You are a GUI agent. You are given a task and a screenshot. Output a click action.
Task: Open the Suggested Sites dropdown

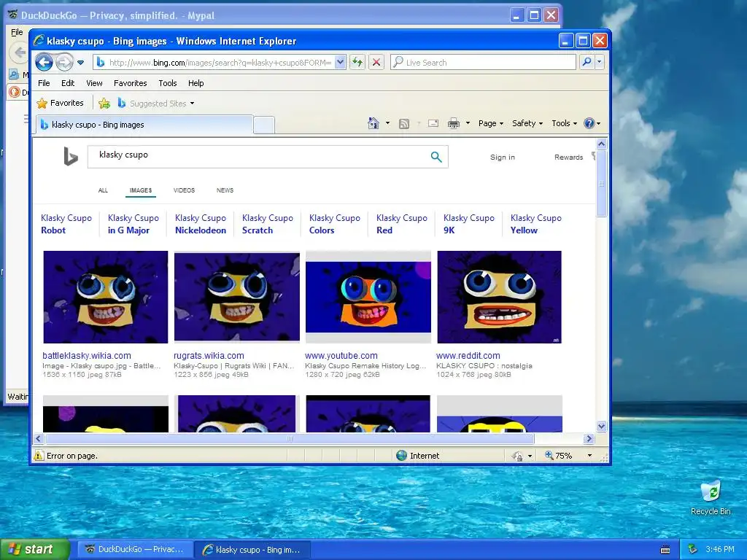[x=156, y=104]
